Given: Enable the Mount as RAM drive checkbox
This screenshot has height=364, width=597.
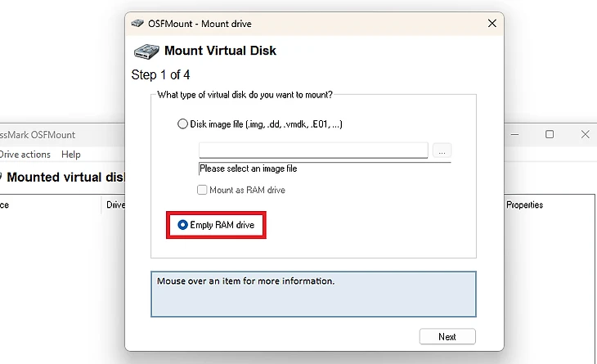Looking at the screenshot, I should click(202, 190).
